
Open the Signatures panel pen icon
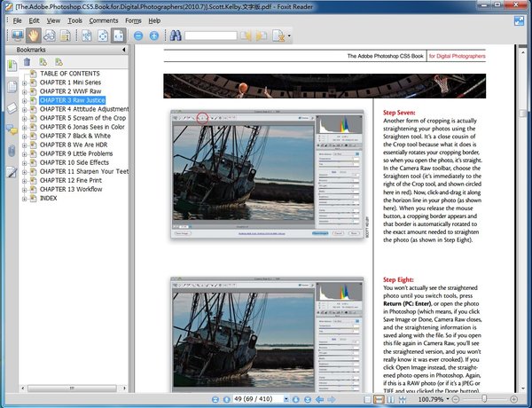point(12,173)
